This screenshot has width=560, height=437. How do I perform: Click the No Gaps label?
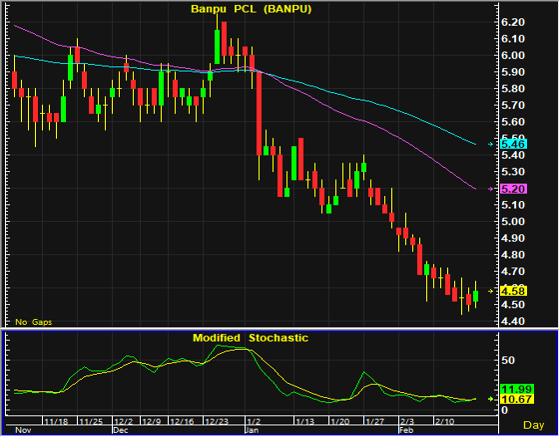(x=34, y=322)
